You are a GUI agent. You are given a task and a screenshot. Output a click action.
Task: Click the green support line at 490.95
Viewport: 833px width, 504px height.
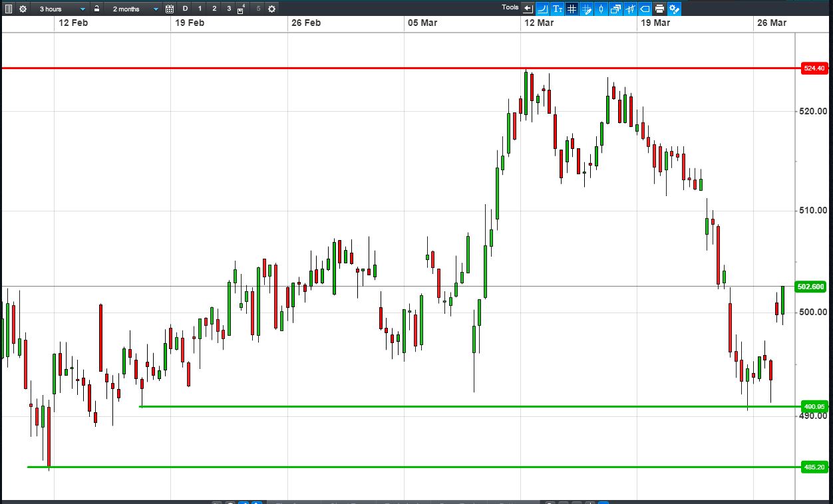(x=470, y=406)
